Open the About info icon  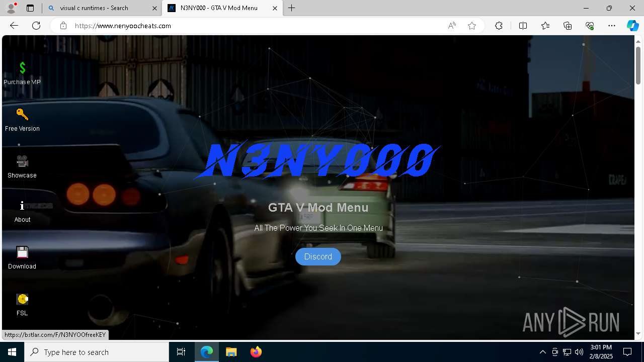pos(22,206)
